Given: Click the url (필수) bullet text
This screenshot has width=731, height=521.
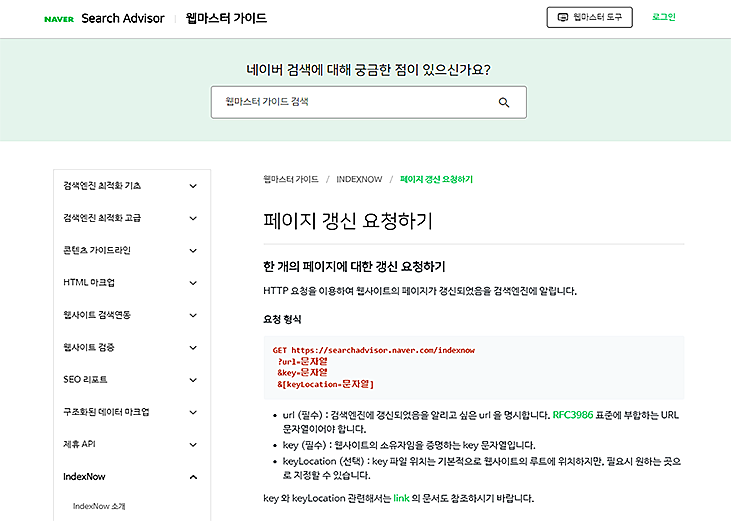Looking at the screenshot, I should point(480,422).
